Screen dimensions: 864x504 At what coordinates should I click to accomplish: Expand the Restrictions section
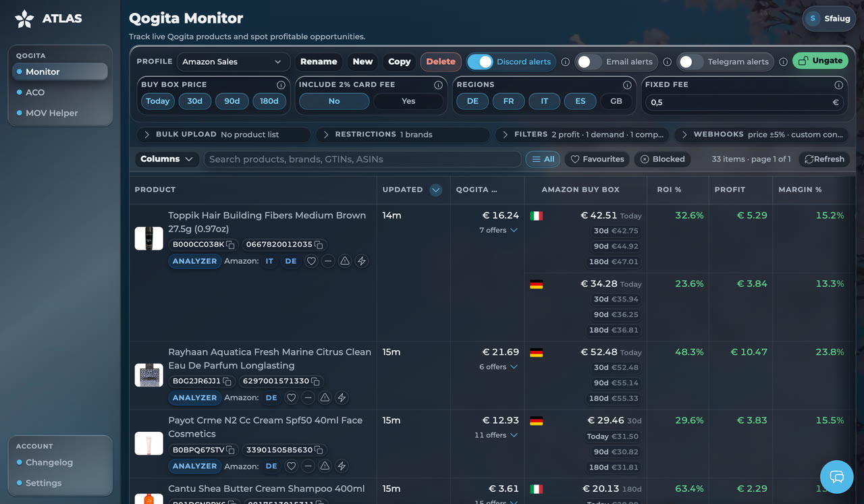point(402,135)
